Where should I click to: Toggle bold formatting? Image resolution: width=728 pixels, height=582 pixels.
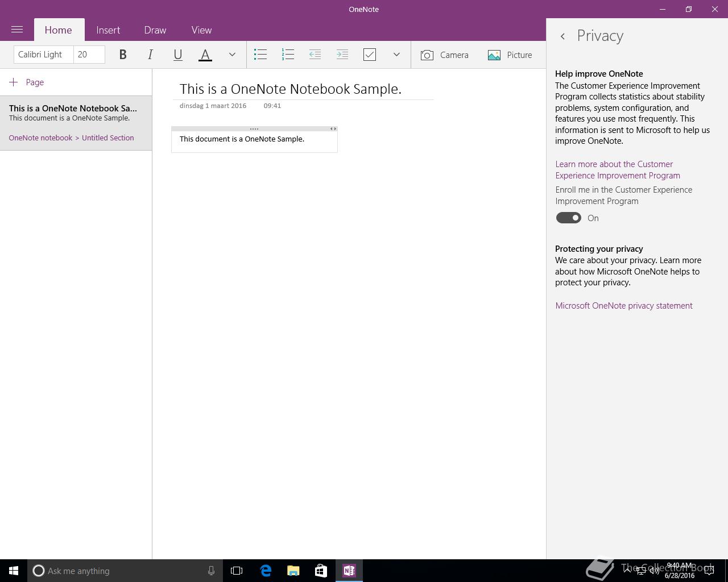tap(122, 55)
